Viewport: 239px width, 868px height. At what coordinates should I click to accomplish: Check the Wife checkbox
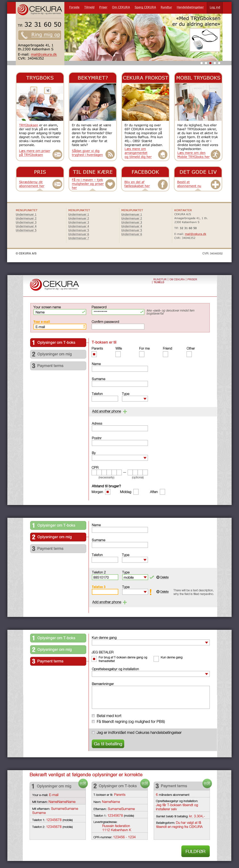118,354
